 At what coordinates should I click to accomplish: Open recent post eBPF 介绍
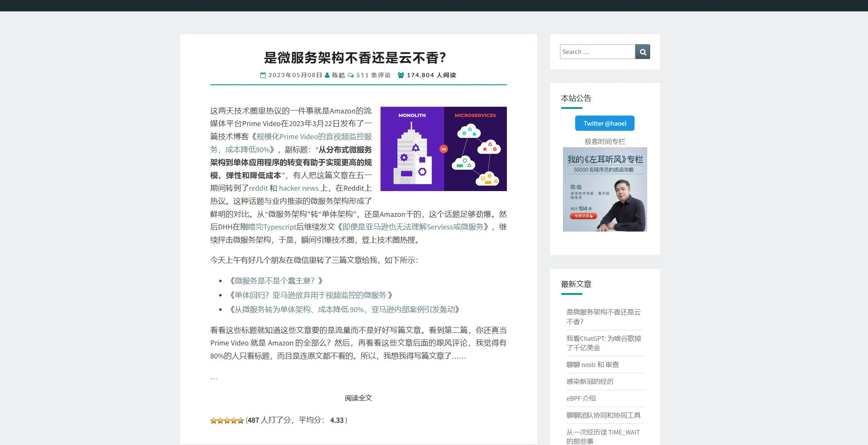click(x=581, y=399)
